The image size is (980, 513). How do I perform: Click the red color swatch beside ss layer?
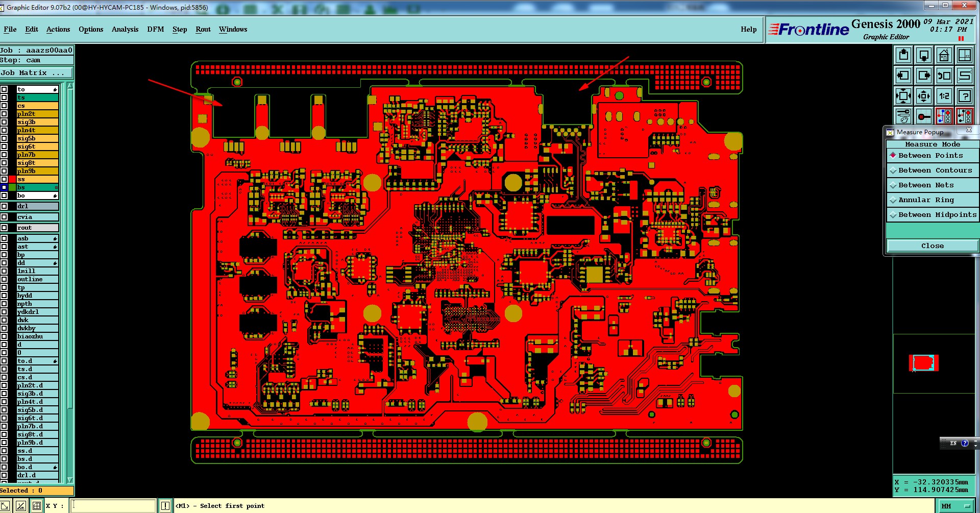pyautogui.click(x=12, y=179)
